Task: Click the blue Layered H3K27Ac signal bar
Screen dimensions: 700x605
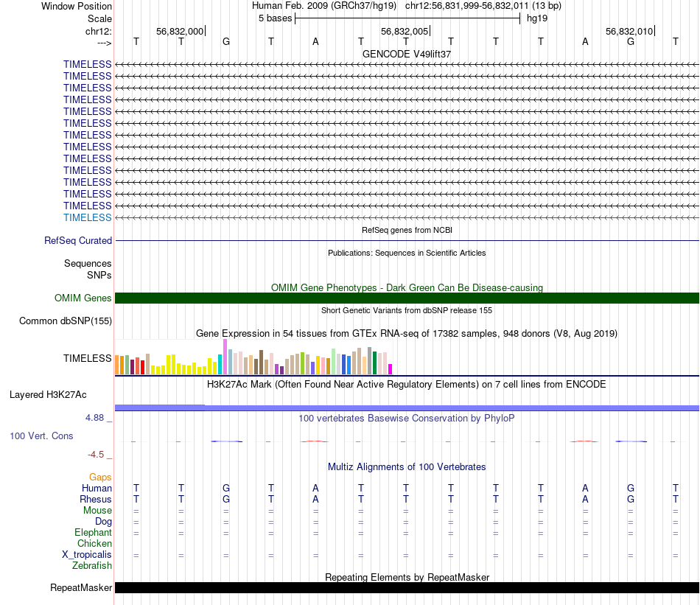Action: tap(407, 408)
